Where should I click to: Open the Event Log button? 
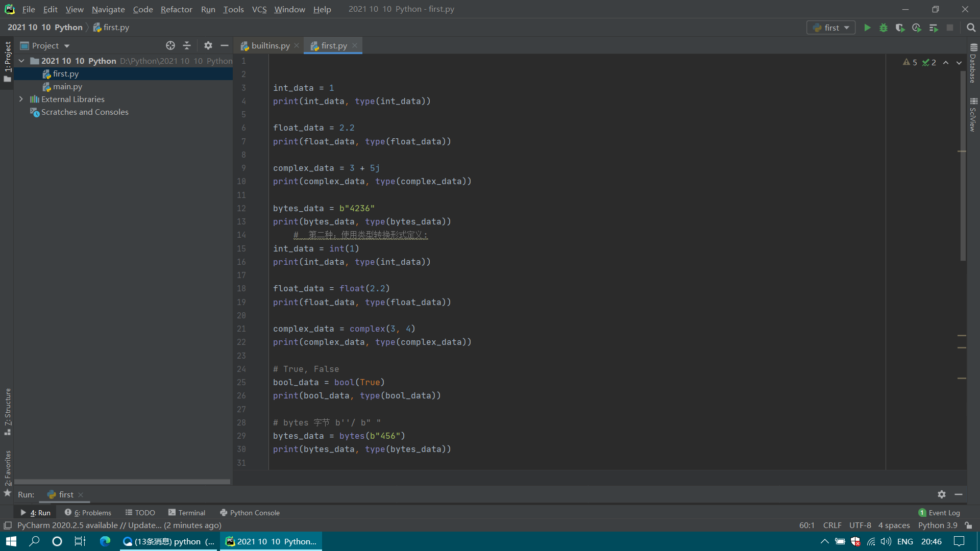pyautogui.click(x=939, y=513)
